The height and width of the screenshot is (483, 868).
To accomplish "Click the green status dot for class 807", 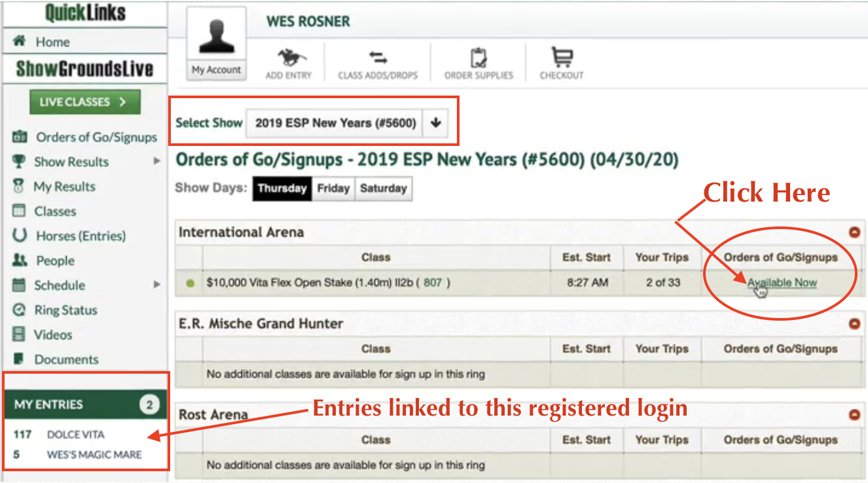I will tap(190, 283).
